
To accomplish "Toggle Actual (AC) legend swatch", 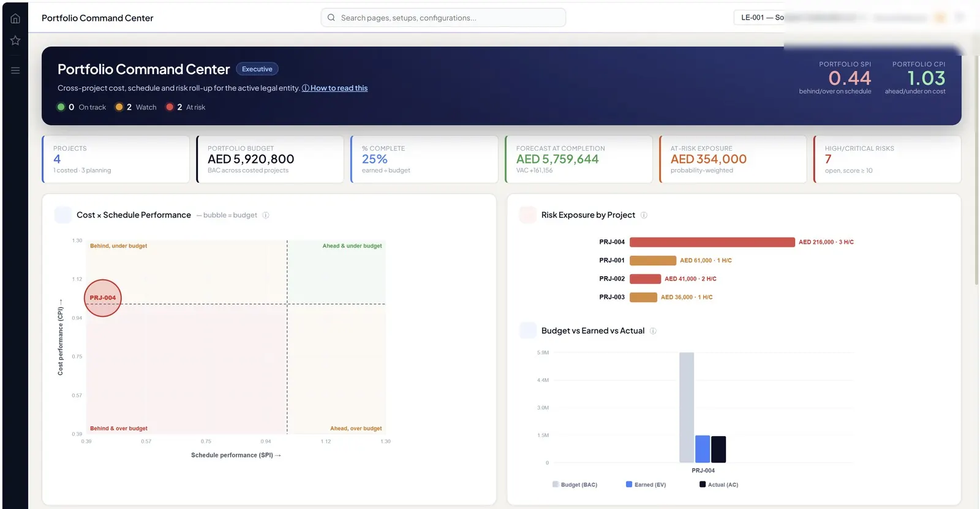I will click(703, 484).
